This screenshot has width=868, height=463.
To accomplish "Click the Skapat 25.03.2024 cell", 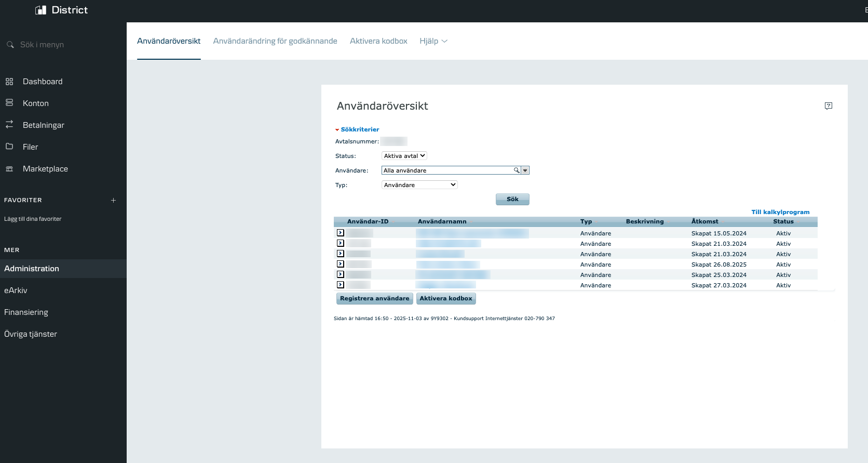I will [719, 275].
